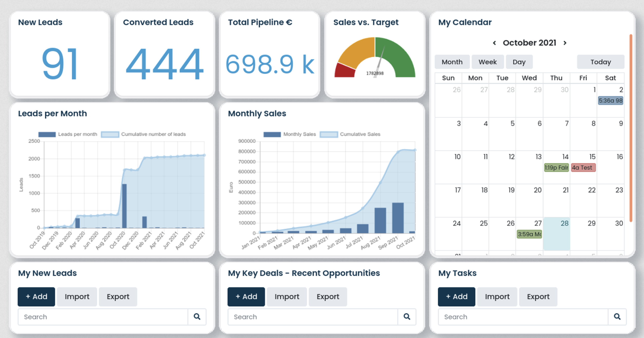This screenshot has height=338, width=644.
Task: Click the calendar's orange vertical scrollbar
Action: click(631, 128)
